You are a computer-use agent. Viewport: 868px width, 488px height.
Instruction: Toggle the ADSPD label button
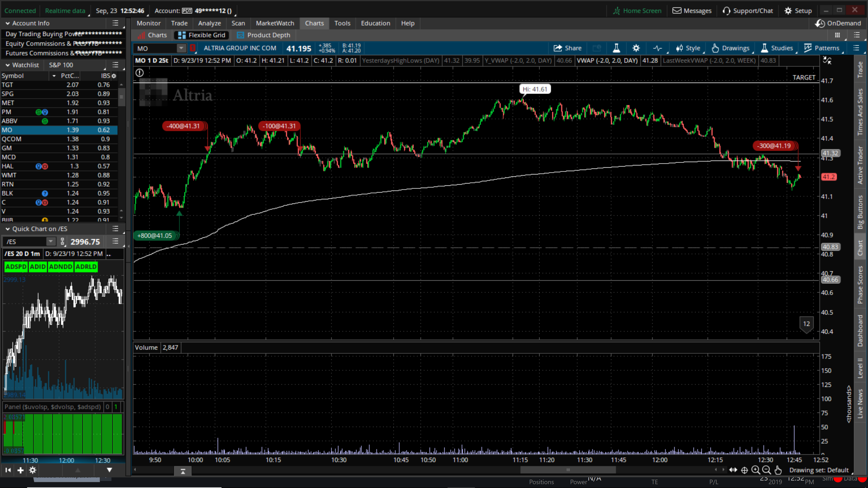(x=16, y=267)
